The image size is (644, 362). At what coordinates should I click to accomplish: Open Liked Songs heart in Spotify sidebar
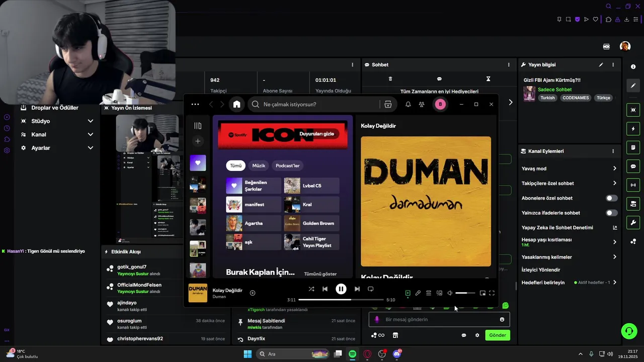[x=198, y=163]
